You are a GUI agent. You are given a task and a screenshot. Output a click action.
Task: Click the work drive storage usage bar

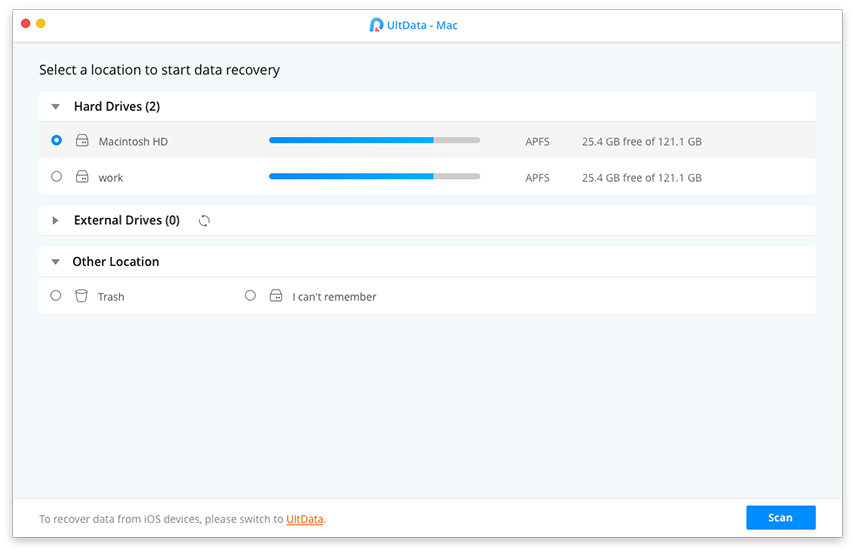coord(374,177)
